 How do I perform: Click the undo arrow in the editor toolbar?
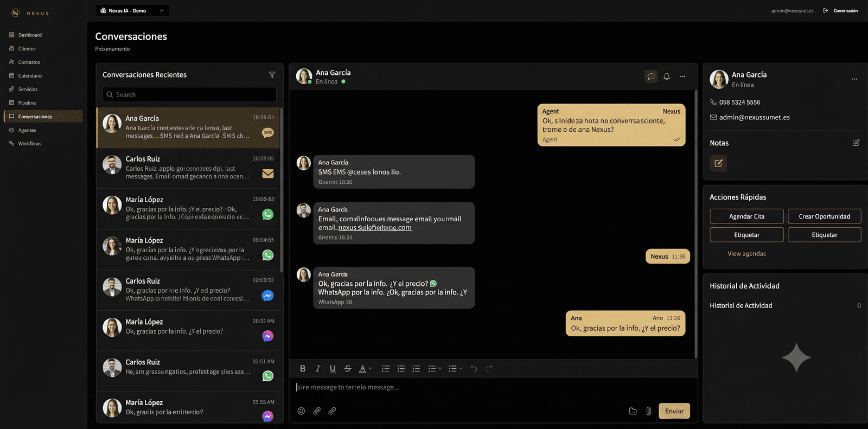pos(474,368)
